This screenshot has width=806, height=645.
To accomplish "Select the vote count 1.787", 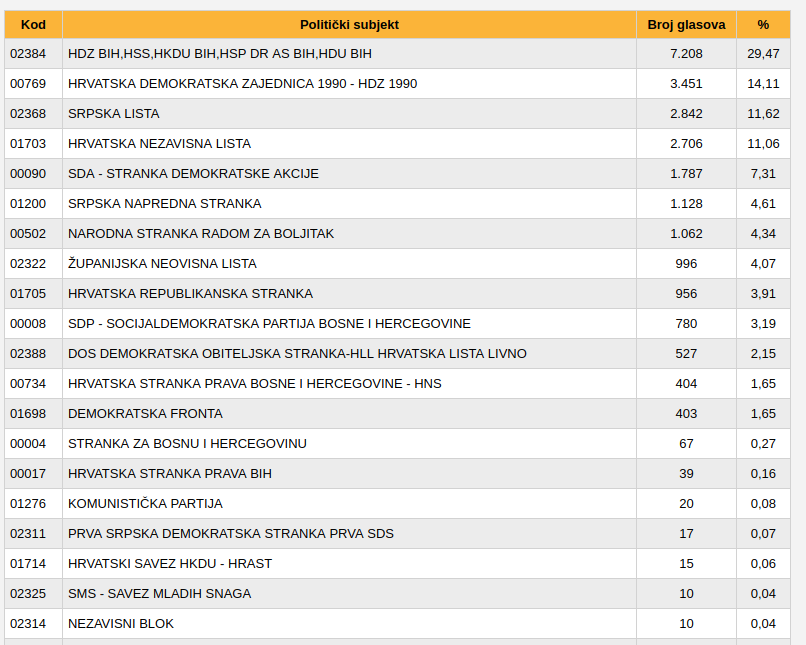I will tap(686, 174).
